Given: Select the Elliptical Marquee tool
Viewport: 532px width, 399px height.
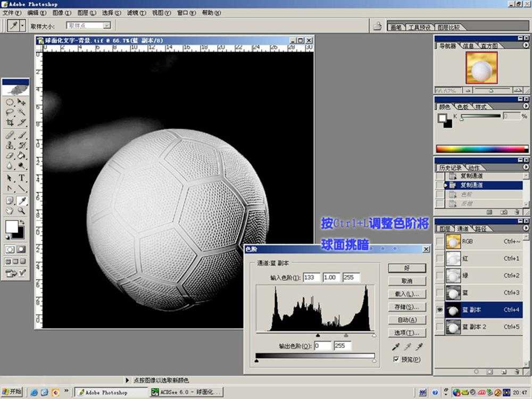Looking at the screenshot, I should click(x=10, y=102).
